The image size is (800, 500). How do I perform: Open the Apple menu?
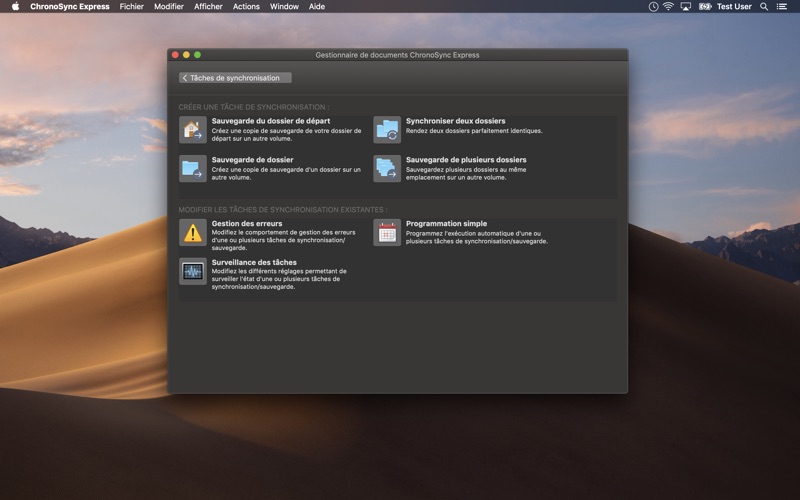(x=15, y=6)
